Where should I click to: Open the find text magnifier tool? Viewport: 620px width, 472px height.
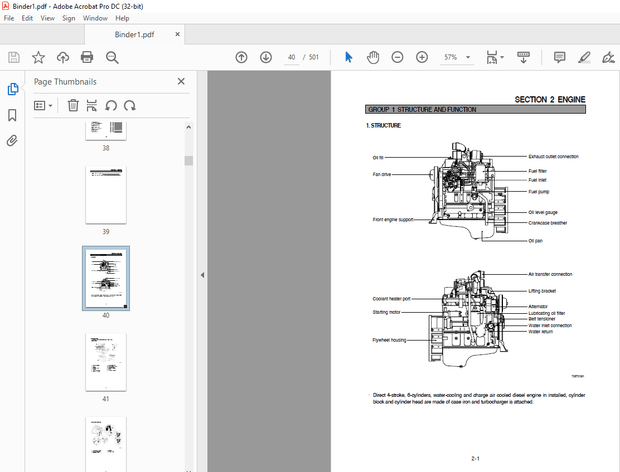click(x=112, y=58)
